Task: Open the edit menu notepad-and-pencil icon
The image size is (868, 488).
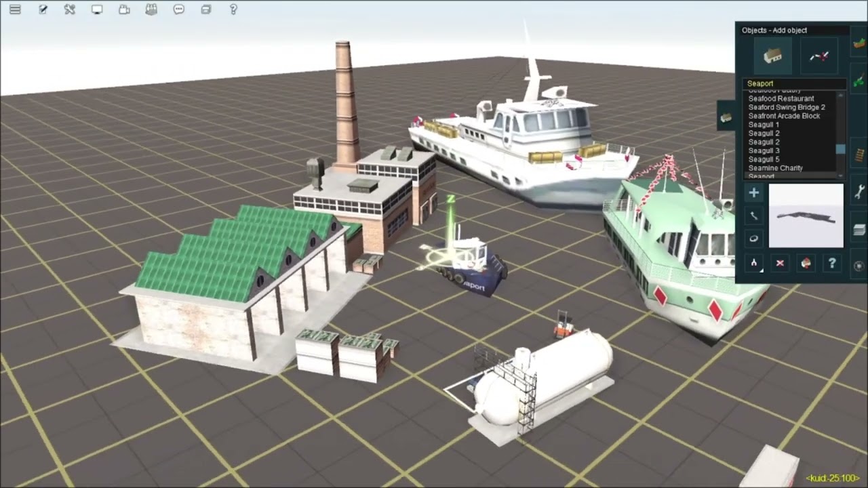Action: tap(43, 9)
